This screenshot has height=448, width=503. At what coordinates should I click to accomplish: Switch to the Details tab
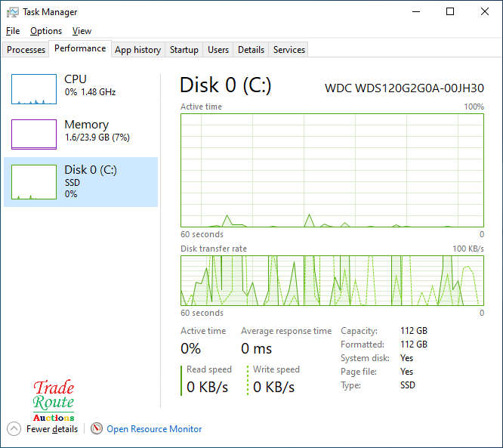click(x=251, y=50)
